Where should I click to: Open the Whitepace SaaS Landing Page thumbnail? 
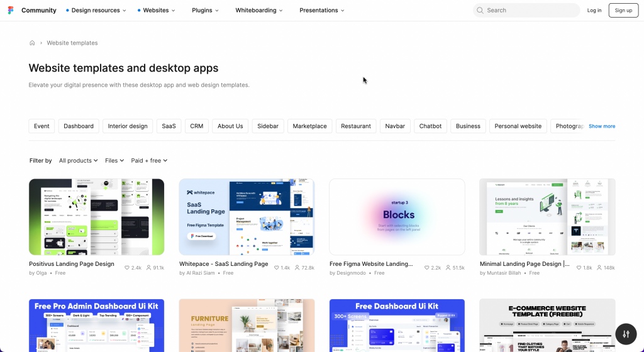(247, 217)
